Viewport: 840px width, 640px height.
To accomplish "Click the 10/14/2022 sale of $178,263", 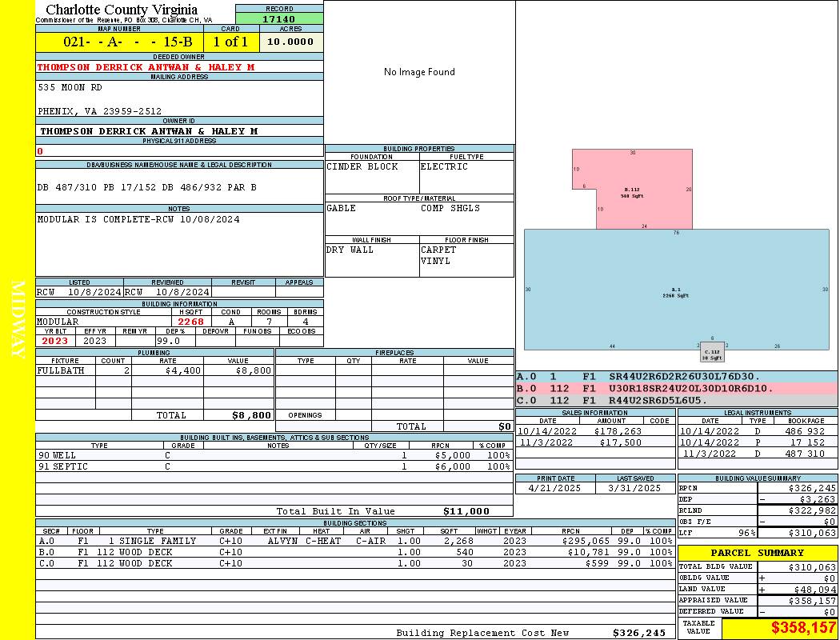I will coord(595,431).
